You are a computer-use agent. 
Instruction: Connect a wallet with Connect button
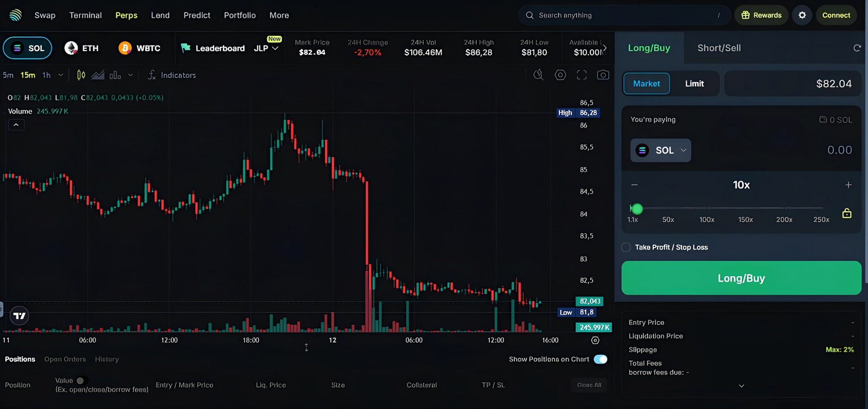[836, 15]
